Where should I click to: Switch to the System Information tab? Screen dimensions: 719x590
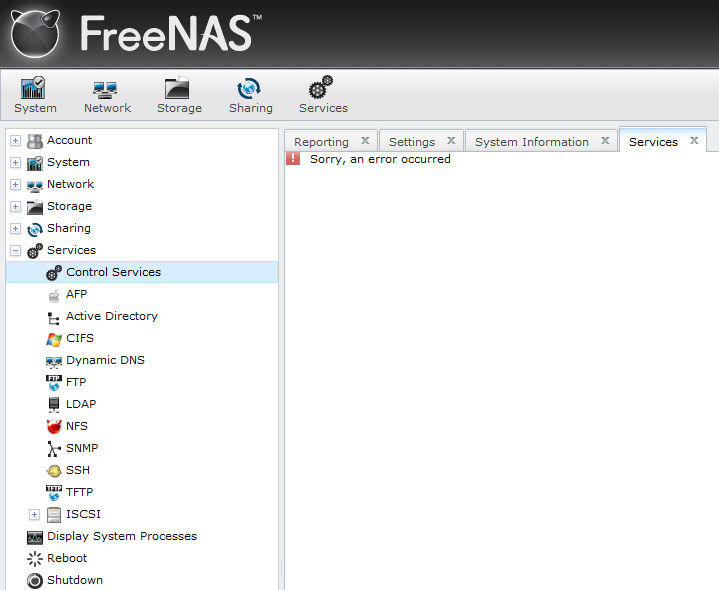click(x=531, y=142)
